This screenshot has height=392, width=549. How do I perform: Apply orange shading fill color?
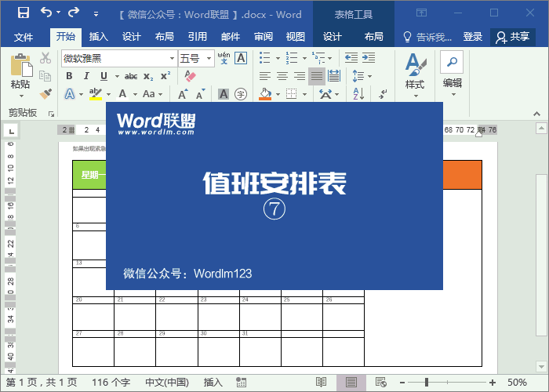click(265, 94)
